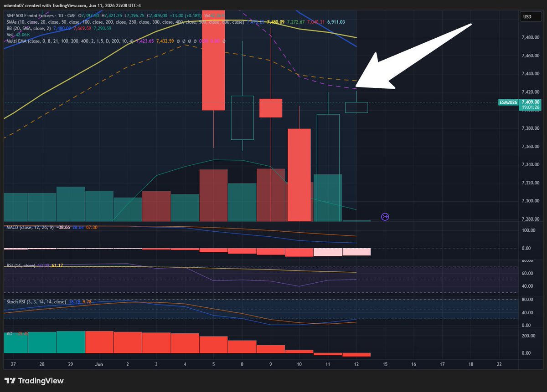The height and width of the screenshot is (392, 547).
Task: Click the purple event marker icon
Action: click(x=385, y=217)
